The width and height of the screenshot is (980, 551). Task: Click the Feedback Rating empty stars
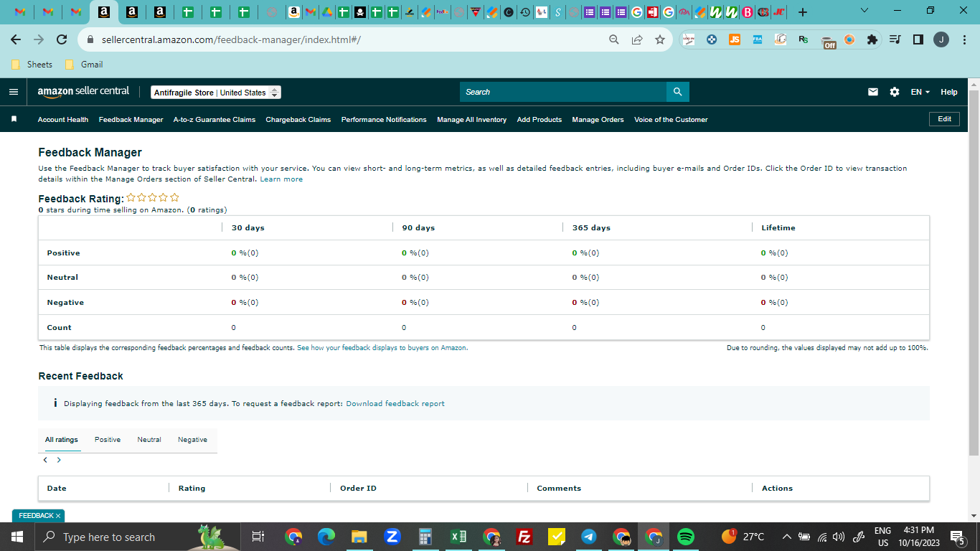pos(153,198)
